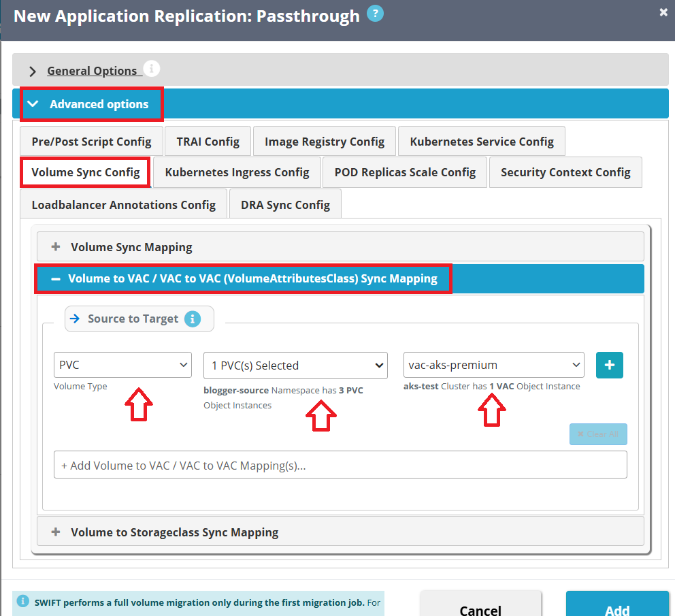This screenshot has height=616, width=675.
Task: Collapse the Volume to VAC Sync Mapping section
Action: [340, 278]
